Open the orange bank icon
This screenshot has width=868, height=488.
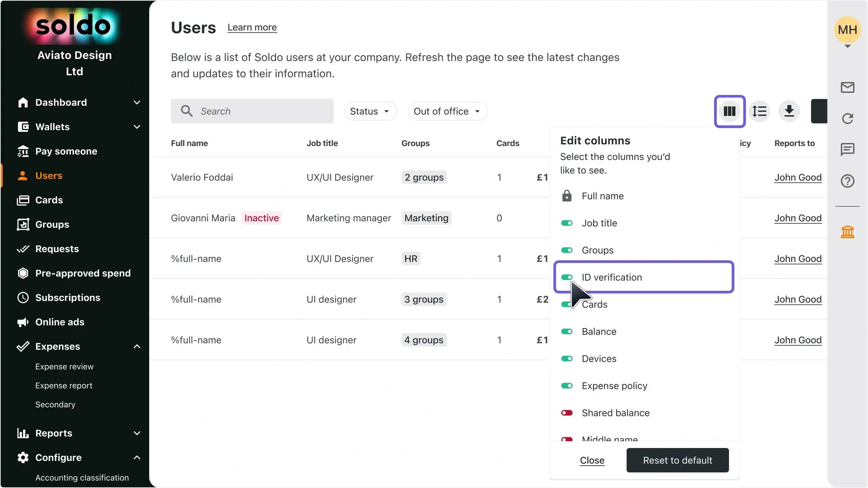(847, 232)
